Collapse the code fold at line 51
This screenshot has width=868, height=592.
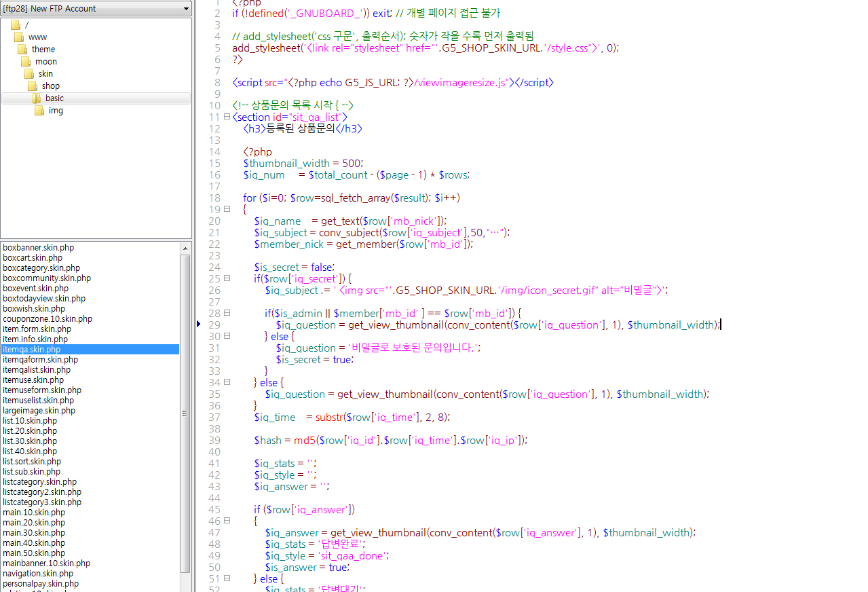227,578
